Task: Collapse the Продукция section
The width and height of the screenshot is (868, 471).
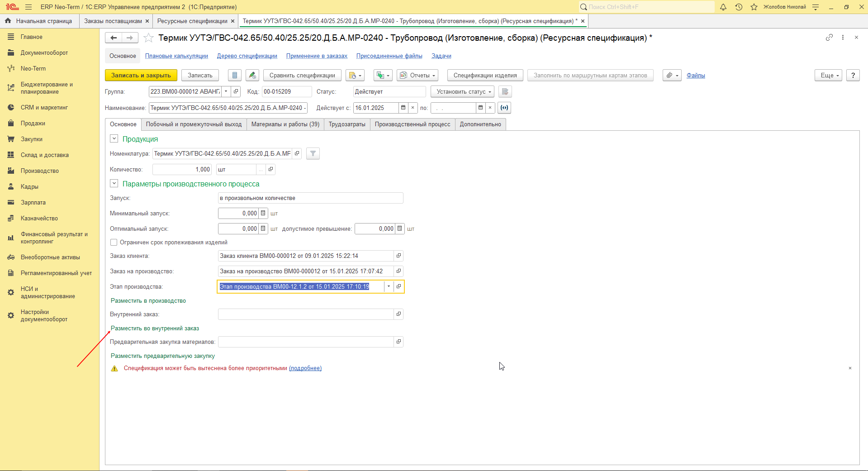Action: click(114, 139)
